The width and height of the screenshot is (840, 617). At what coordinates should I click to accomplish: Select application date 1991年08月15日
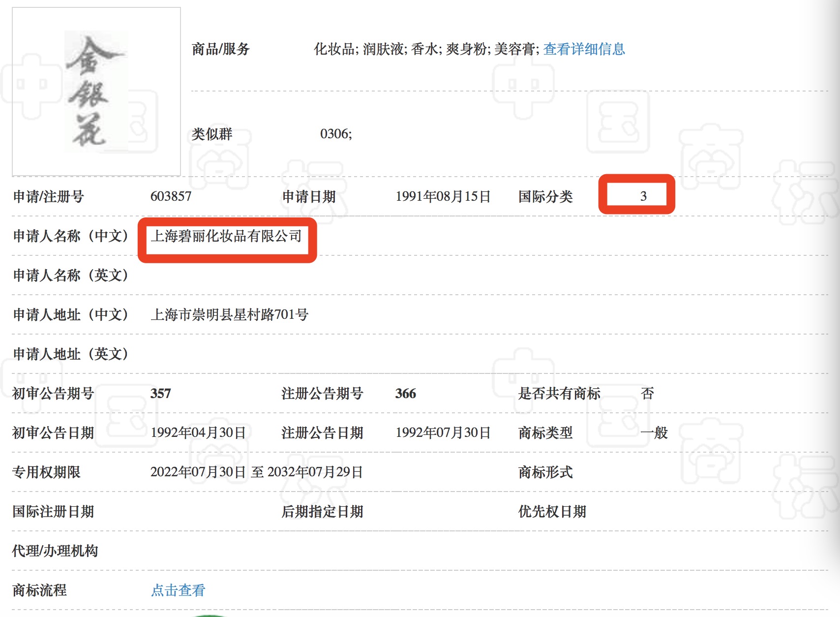(x=443, y=196)
